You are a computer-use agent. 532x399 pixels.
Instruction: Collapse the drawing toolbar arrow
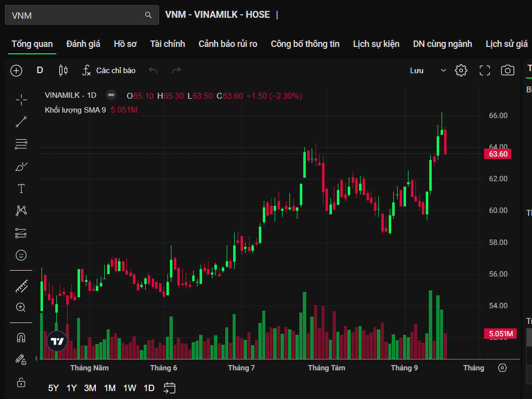(36, 359)
